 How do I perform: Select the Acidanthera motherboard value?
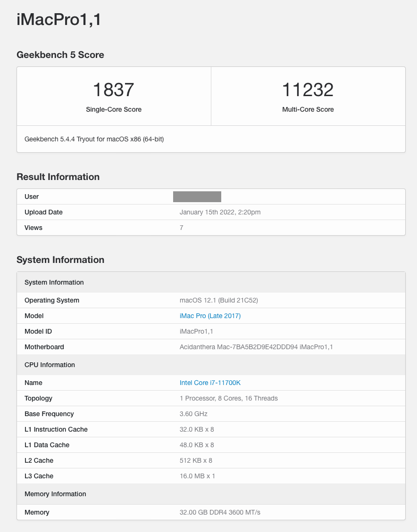[256, 347]
